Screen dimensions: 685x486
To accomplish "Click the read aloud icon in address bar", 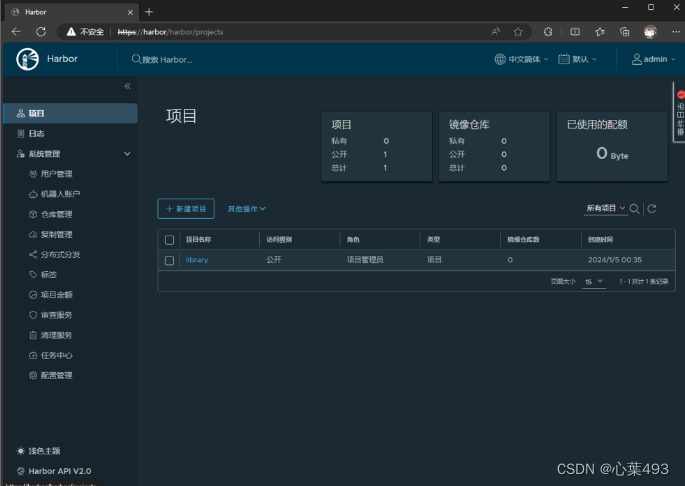I will point(495,32).
